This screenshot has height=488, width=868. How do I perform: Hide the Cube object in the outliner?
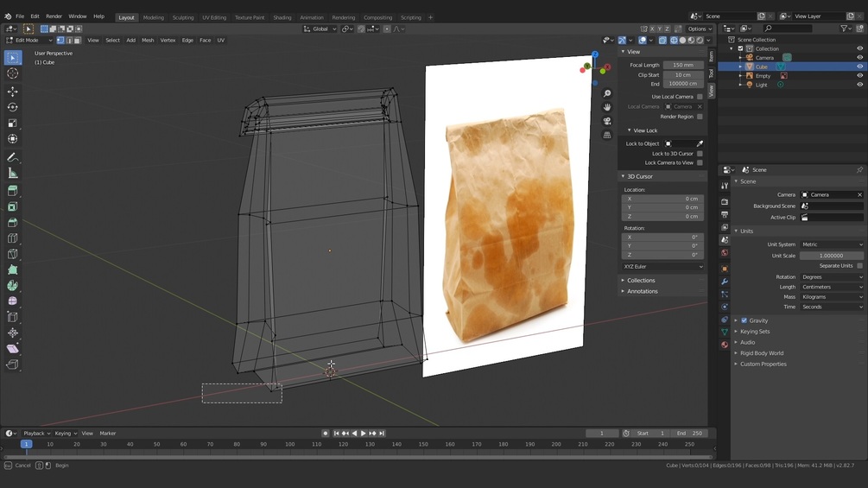point(859,67)
